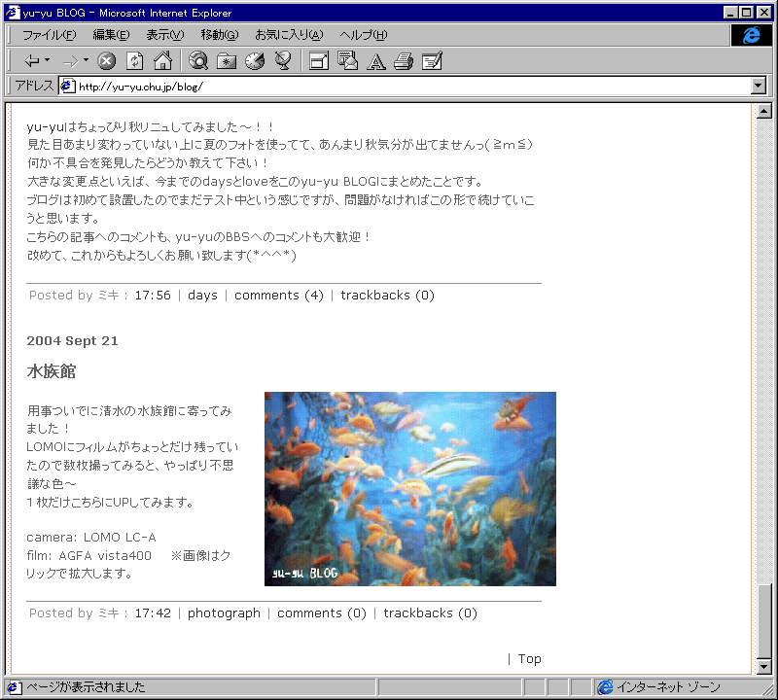Click the vertical scrollbar thumb
This screenshot has width=778, height=700.
point(764,621)
